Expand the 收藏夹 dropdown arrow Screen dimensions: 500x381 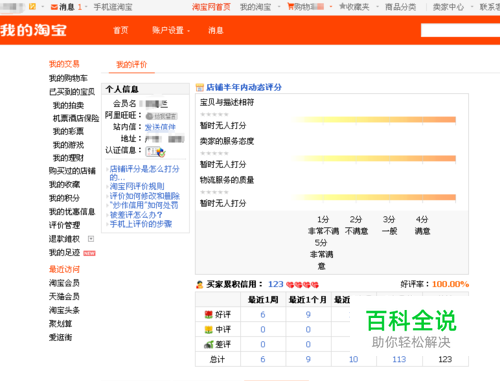(377, 7)
